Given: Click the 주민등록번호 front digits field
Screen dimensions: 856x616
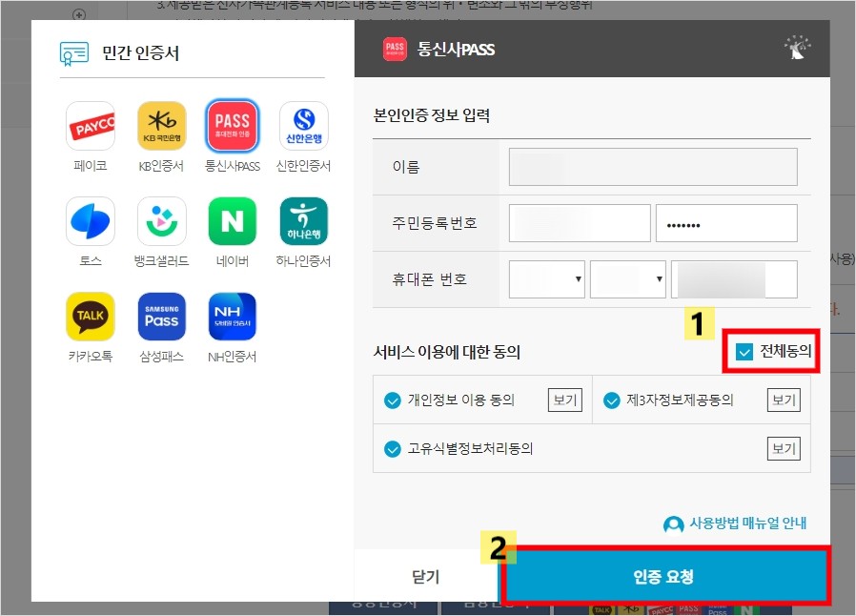Looking at the screenshot, I should (580, 223).
